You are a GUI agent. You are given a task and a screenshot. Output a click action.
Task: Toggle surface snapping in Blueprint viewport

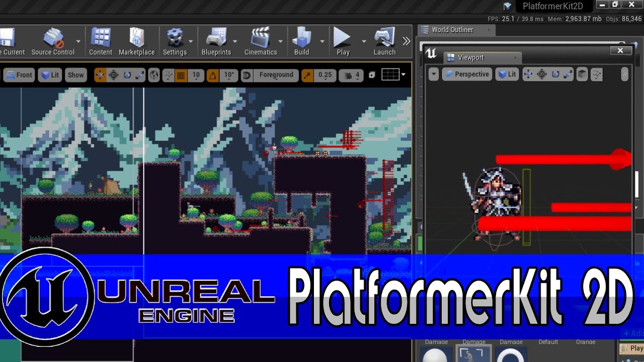(x=597, y=74)
